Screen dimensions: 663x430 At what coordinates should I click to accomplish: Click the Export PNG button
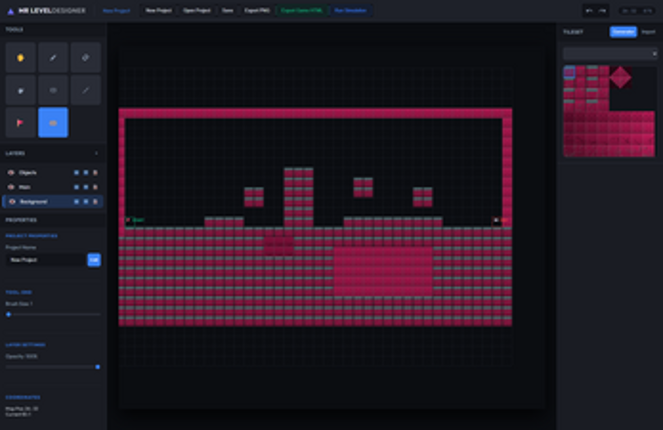tap(257, 11)
